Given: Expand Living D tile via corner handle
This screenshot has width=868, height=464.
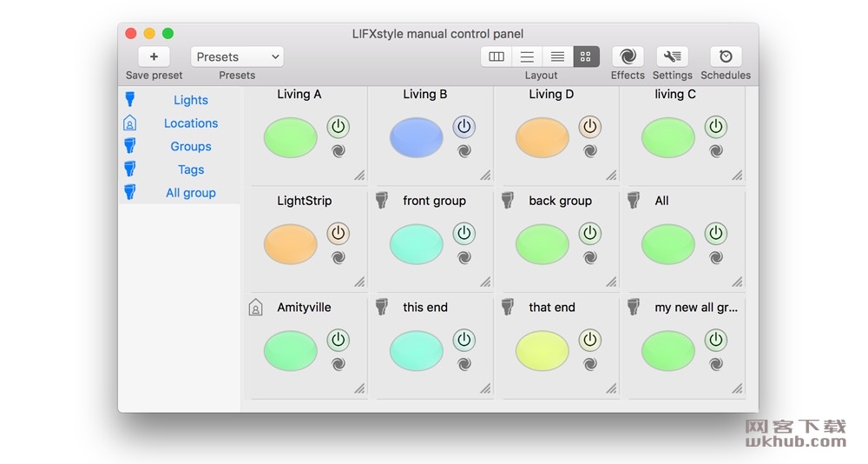Looking at the screenshot, I should [611, 176].
